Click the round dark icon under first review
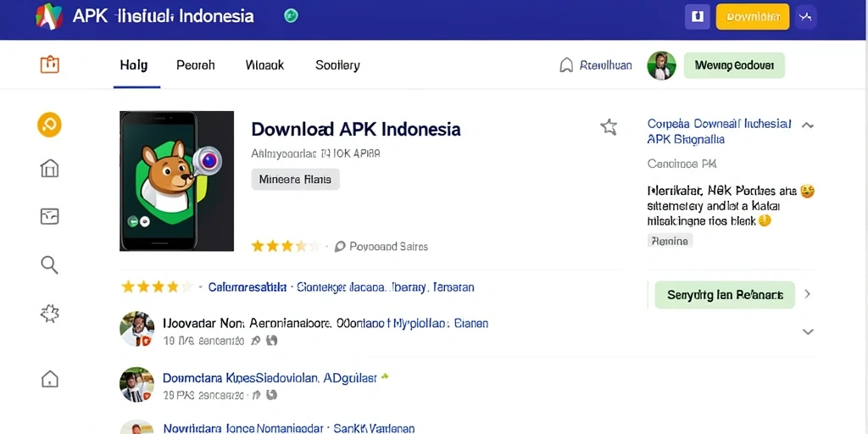868x434 pixels. pyautogui.click(x=271, y=341)
